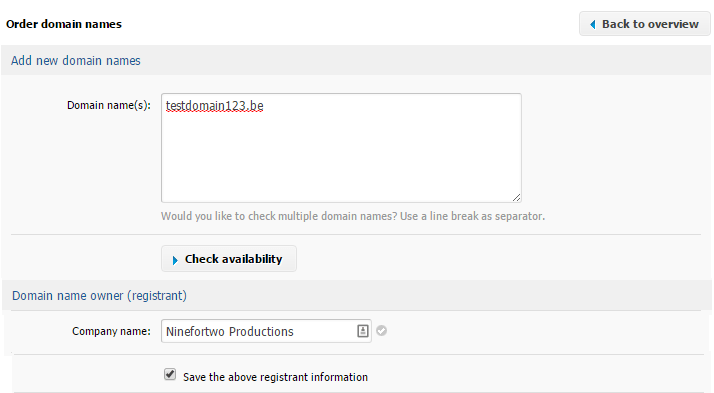Go back to overview
The image size is (714, 393).
click(644, 24)
